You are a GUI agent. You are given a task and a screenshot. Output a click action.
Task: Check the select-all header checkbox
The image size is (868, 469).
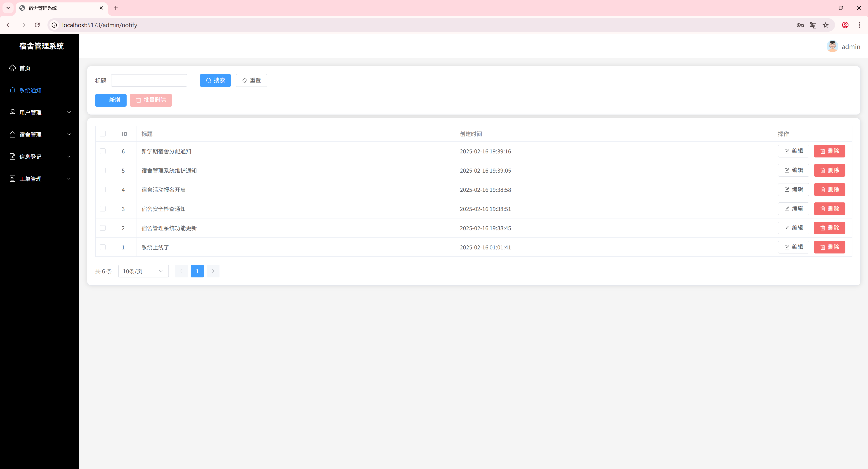103,134
